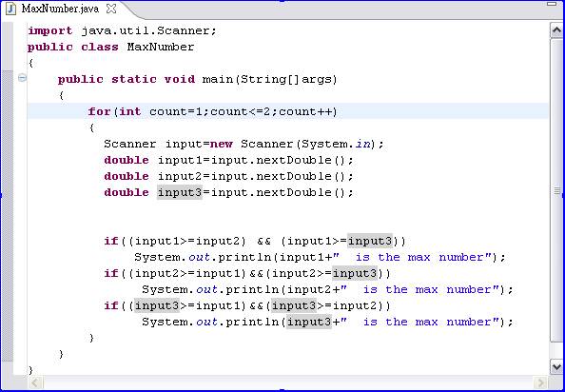Screen dimensions: 565x392
Task: Minimize the editor area with the top-right icon
Action: click(x=552, y=4)
